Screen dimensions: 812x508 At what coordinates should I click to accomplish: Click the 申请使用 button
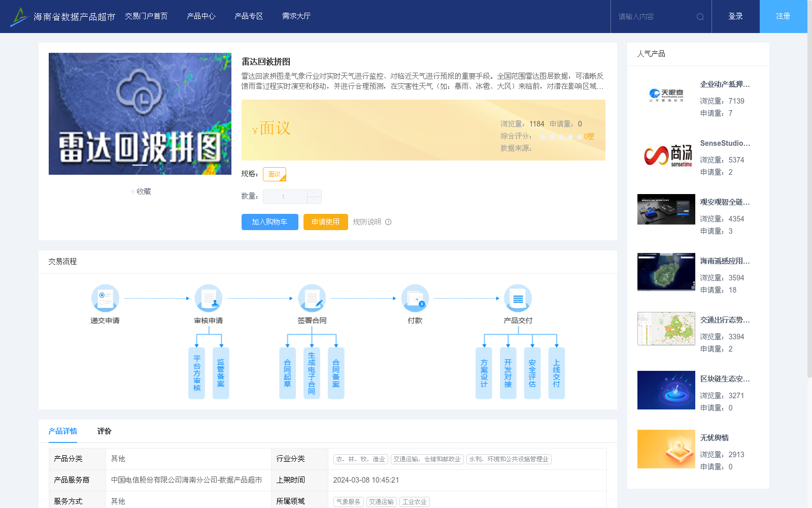(326, 222)
